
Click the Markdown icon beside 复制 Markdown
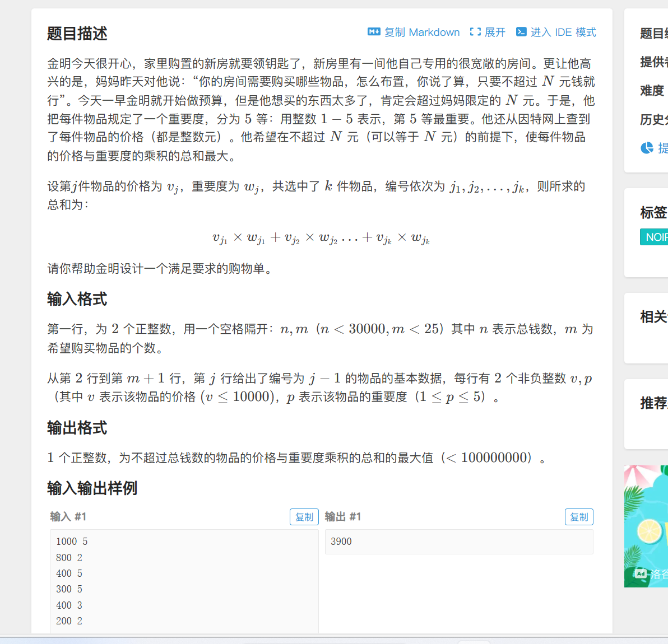pyautogui.click(x=374, y=32)
